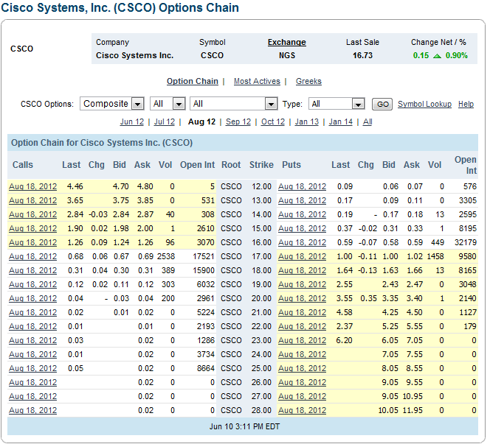This screenshot has width=490, height=444.
Task: Select the Oct 12 expiration
Action: click(273, 122)
